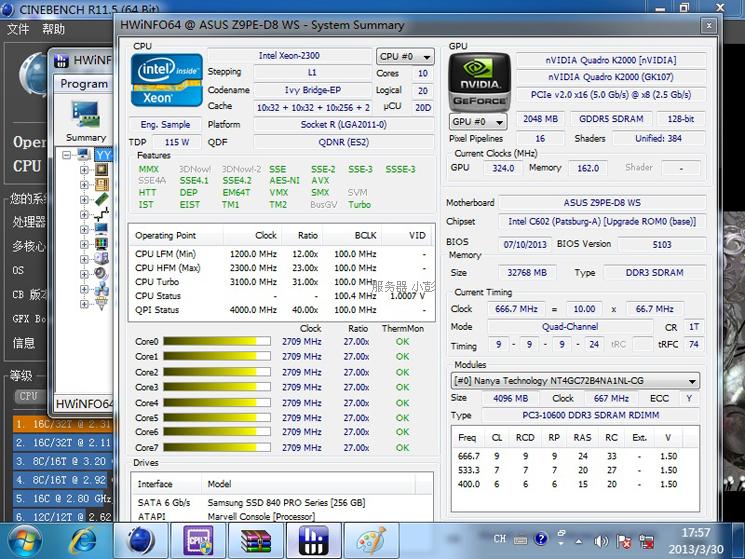
Task: Collapse the root computer tree node
Action: click(67, 155)
